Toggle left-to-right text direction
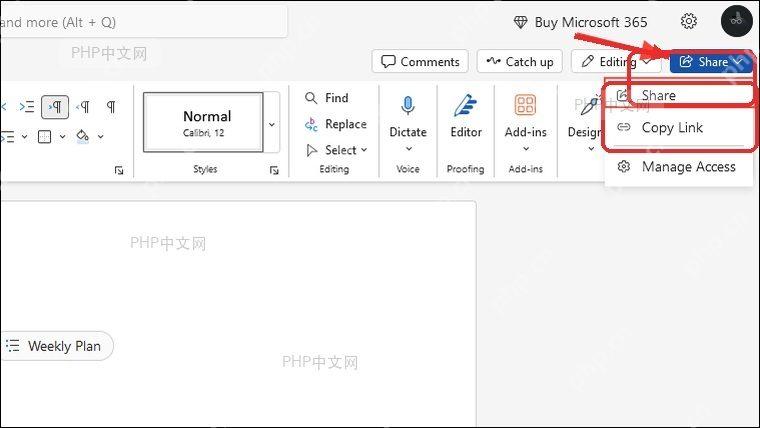Viewport: 760px width, 428px height. point(55,107)
